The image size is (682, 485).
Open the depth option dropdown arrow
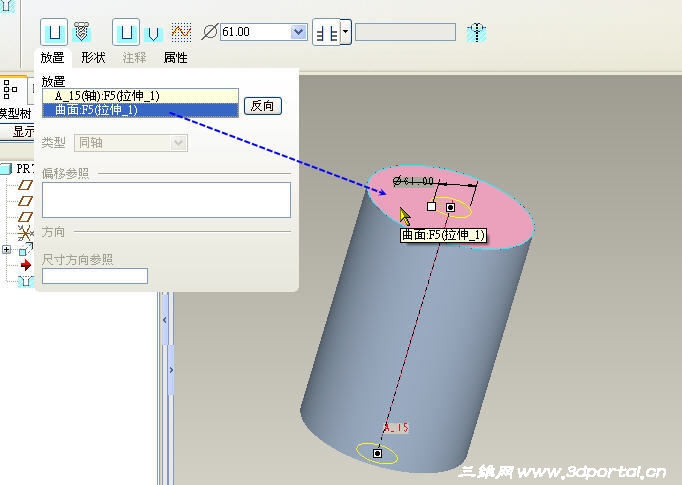345,32
